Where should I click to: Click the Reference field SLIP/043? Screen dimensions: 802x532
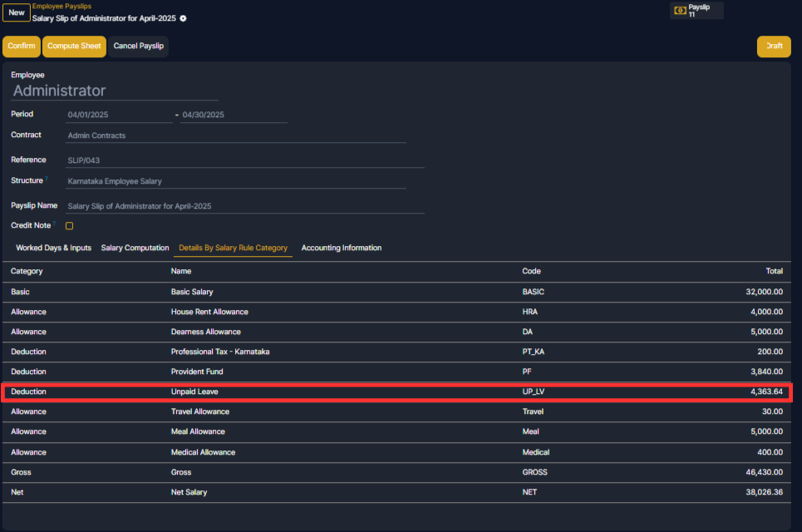245,160
